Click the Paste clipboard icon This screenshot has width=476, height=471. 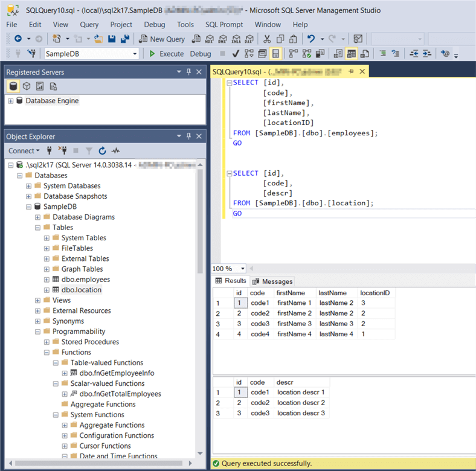pyautogui.click(x=293, y=39)
